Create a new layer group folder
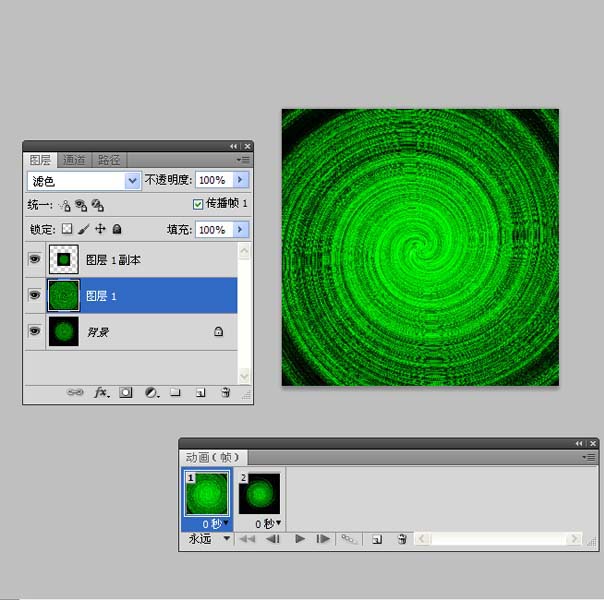 (175, 392)
